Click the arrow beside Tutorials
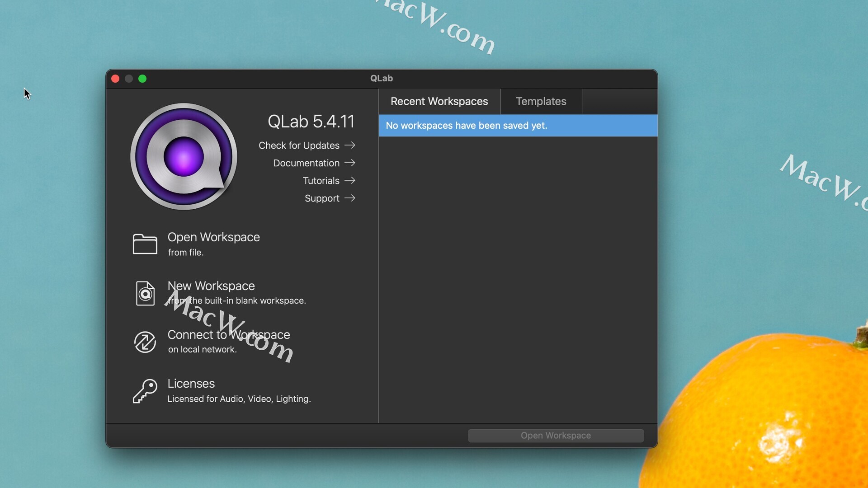868x488 pixels. coord(349,180)
